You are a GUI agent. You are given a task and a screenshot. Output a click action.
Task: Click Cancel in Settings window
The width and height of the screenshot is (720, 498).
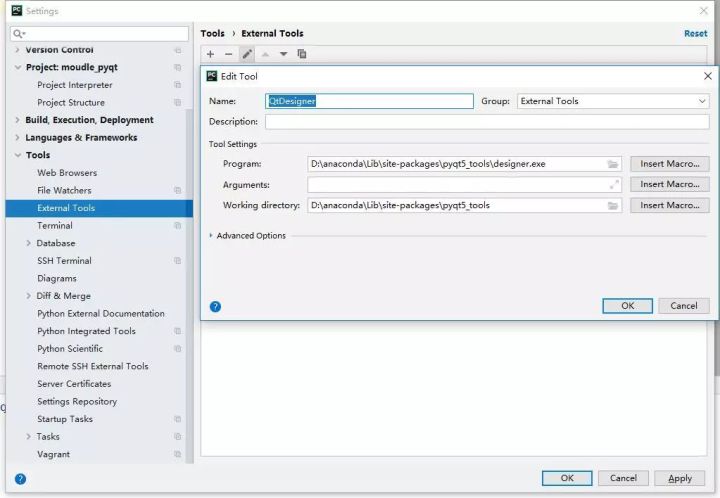pos(623,478)
